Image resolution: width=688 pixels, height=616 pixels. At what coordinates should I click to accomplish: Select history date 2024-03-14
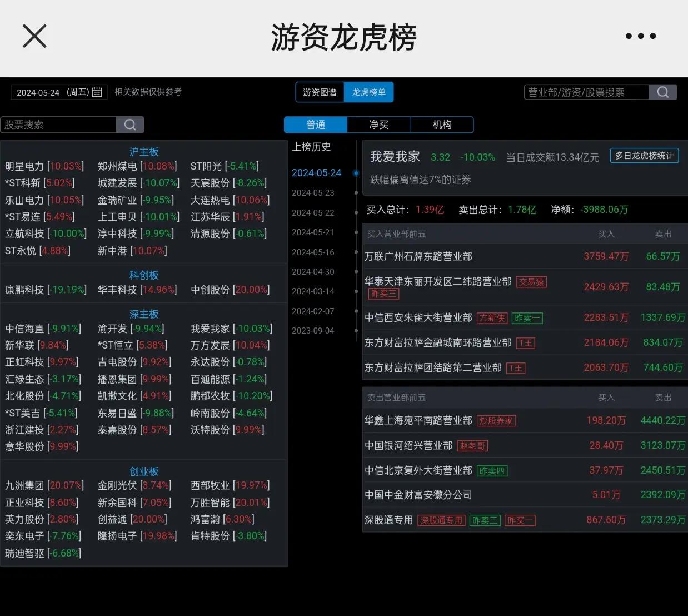coord(313,291)
